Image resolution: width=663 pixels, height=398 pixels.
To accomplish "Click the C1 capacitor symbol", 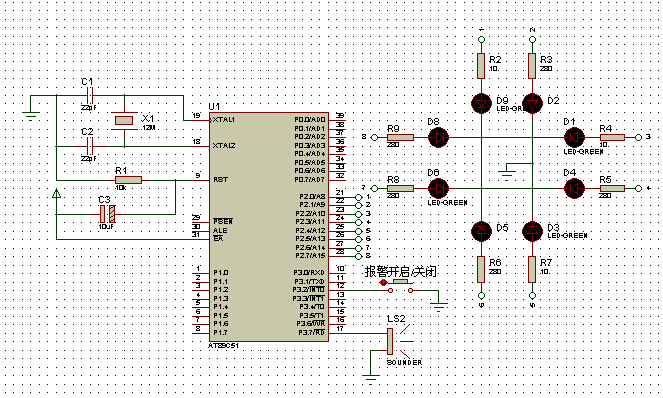I will click(90, 95).
